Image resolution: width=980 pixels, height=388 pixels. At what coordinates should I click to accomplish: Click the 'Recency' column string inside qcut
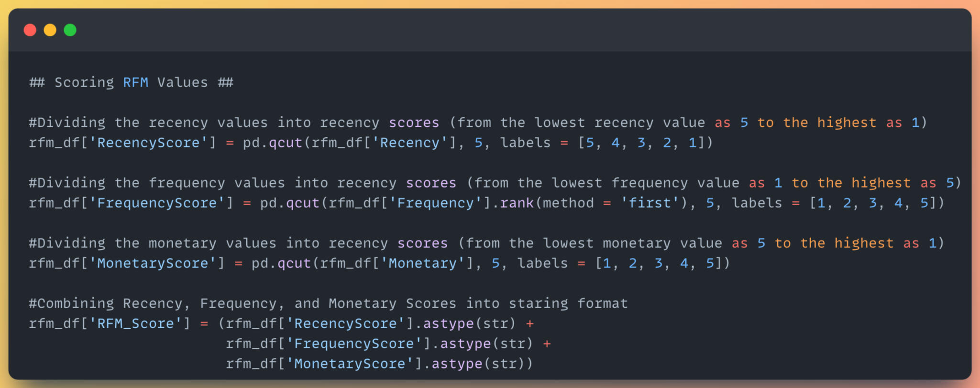pyautogui.click(x=410, y=143)
